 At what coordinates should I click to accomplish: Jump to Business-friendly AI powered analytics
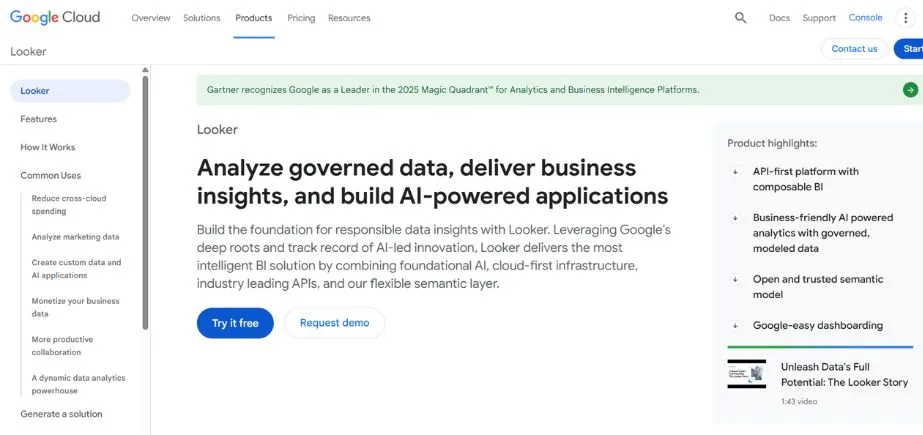point(822,233)
